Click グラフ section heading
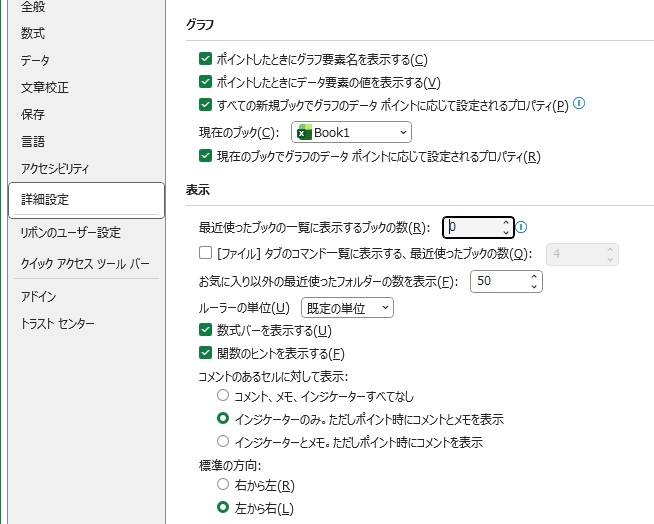This screenshot has height=524, width=654. 200,25
